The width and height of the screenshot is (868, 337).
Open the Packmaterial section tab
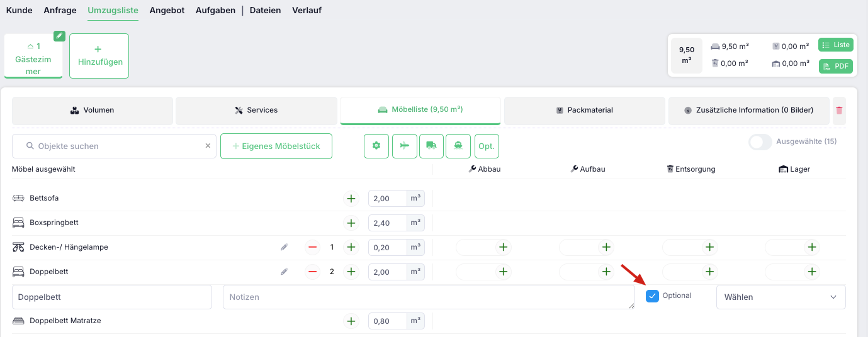tap(585, 110)
